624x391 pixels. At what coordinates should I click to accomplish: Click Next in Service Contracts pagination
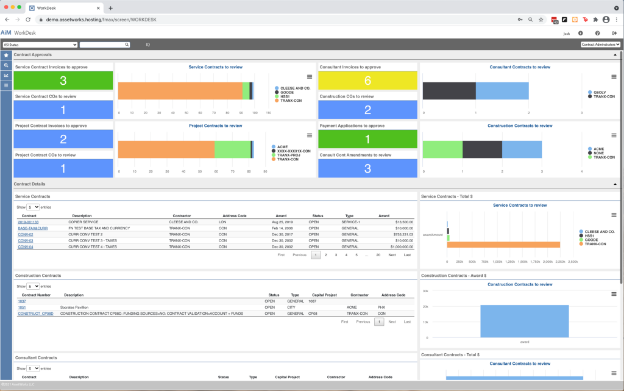tap(392, 255)
